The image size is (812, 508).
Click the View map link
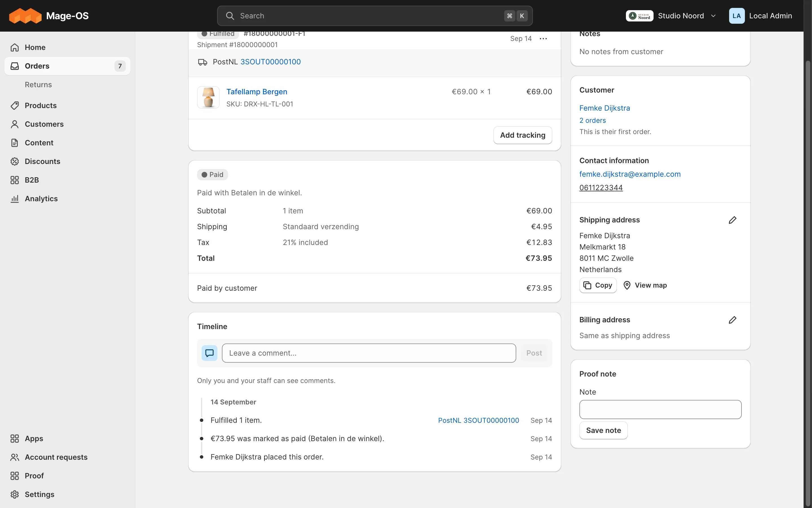click(645, 285)
